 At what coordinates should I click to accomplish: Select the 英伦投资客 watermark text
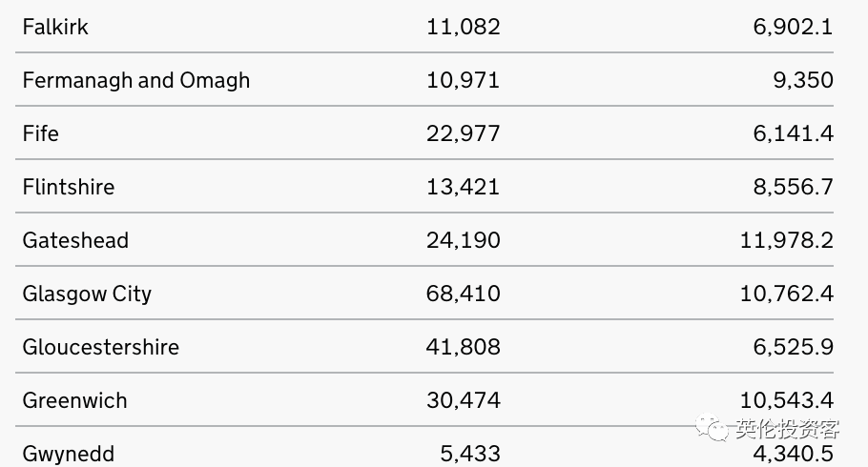(787, 428)
